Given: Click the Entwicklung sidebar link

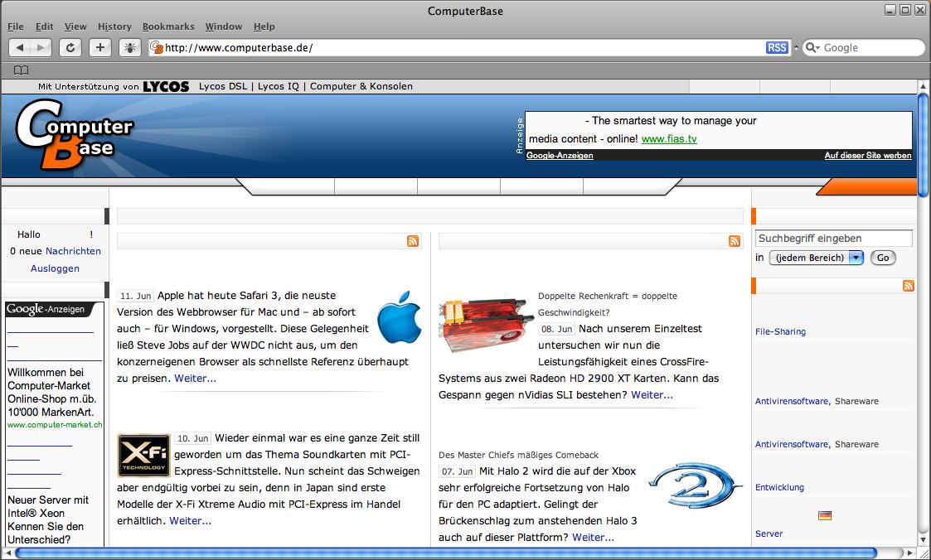Looking at the screenshot, I should coord(779,487).
